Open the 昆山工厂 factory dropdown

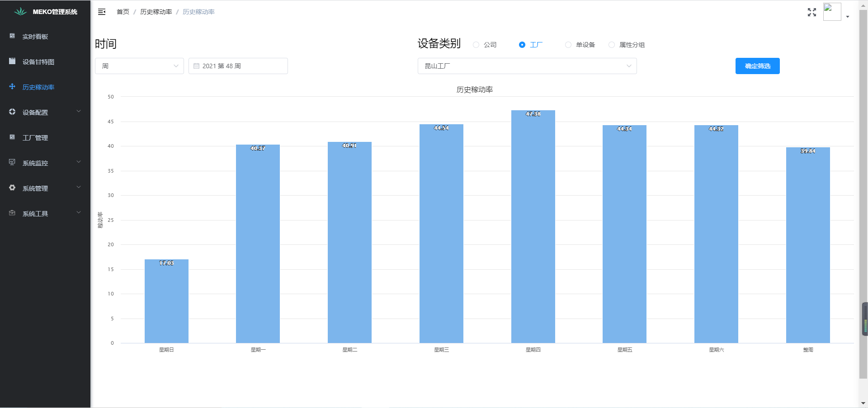click(527, 66)
